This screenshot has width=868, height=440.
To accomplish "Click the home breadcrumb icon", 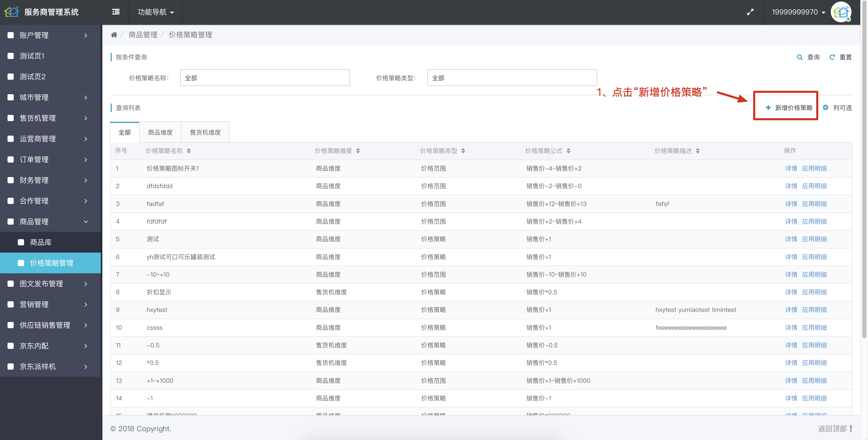I will pos(114,35).
